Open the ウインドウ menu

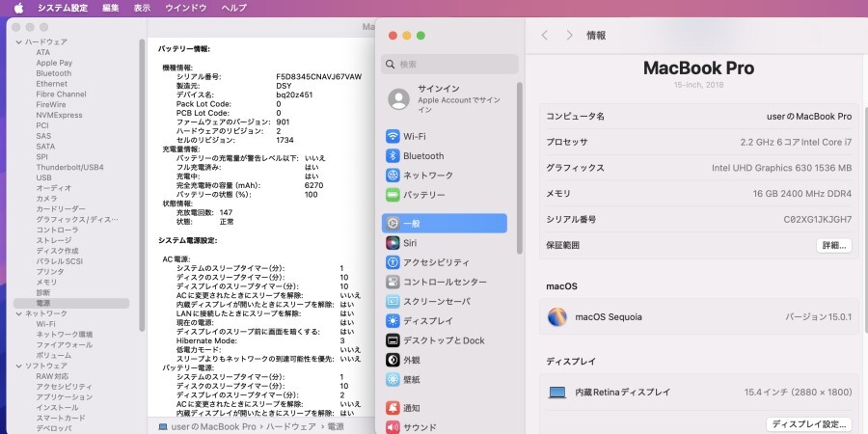click(185, 8)
